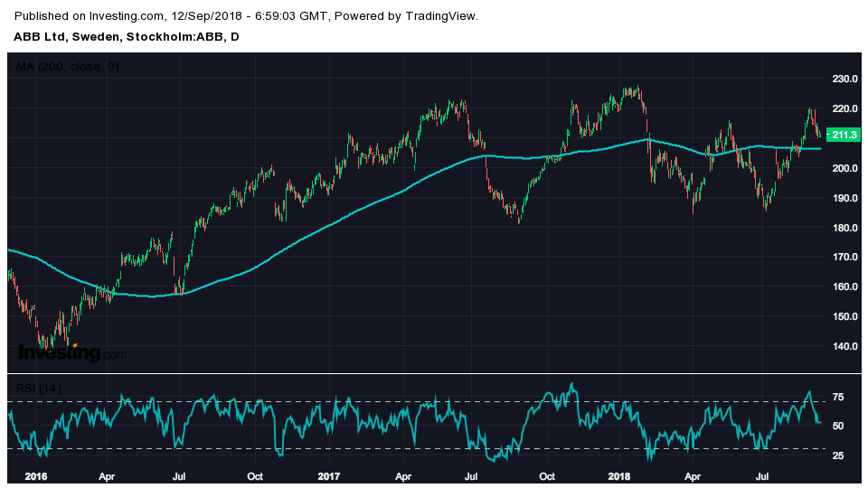
Task: Click the 180.0 price axis label
Action: (x=844, y=228)
